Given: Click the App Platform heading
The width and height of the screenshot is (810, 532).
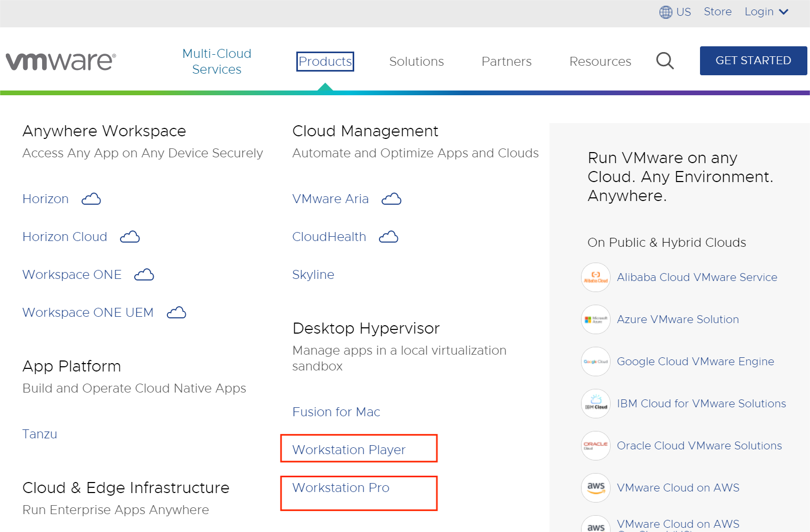Looking at the screenshot, I should tap(72, 366).
